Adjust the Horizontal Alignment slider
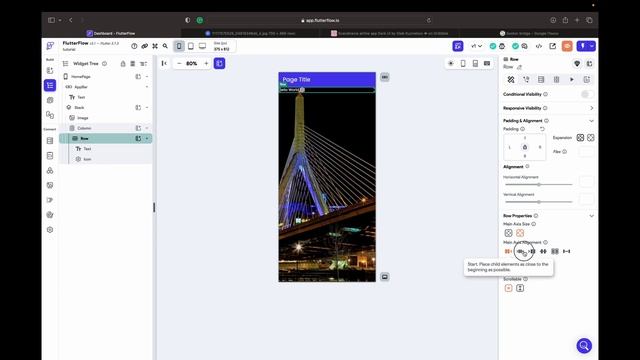 tap(539, 184)
